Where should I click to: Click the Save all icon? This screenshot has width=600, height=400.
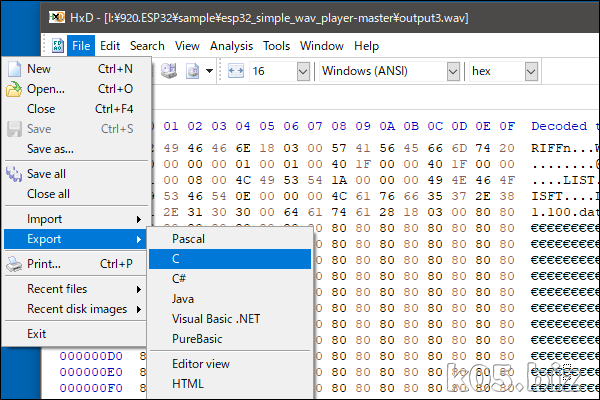pos(14,174)
